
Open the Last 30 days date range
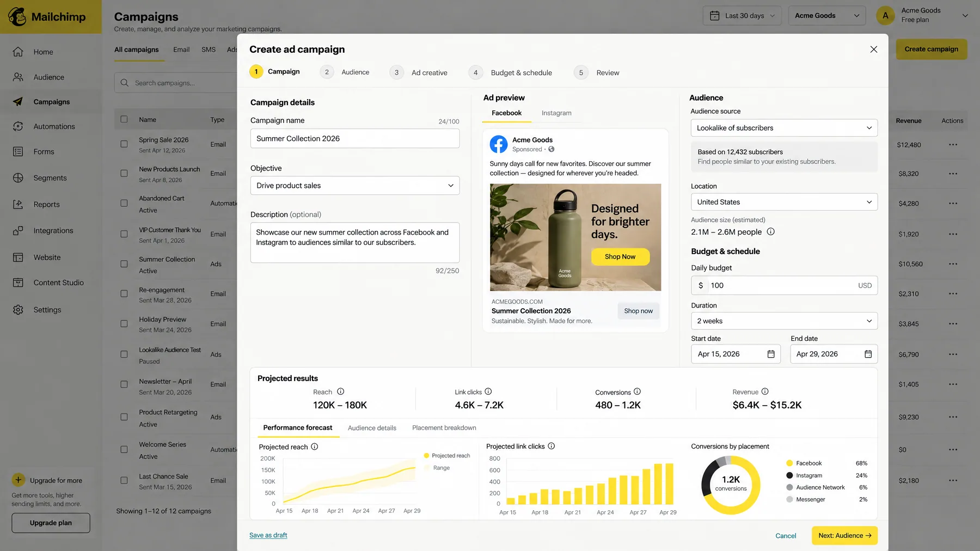pyautogui.click(x=742, y=16)
